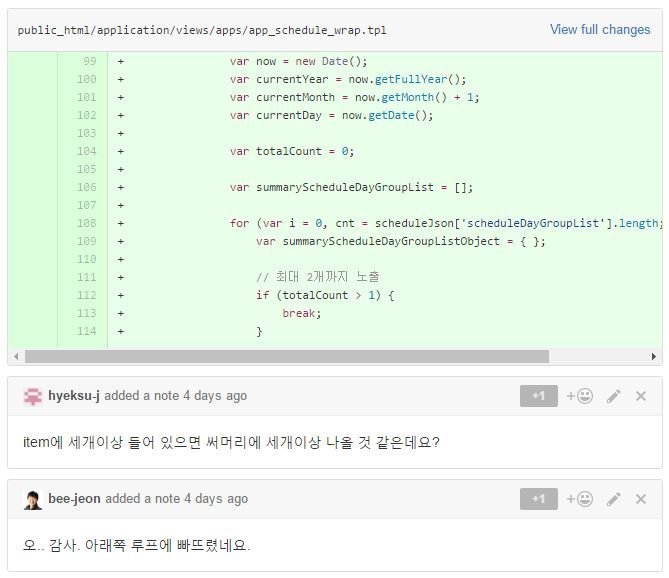
Task: Click the file path app_schedule_wrap.tpl
Action: pos(202,30)
